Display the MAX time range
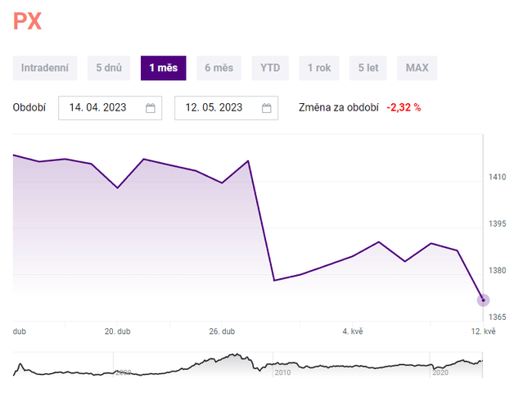This screenshot has height=401, width=532. point(417,68)
